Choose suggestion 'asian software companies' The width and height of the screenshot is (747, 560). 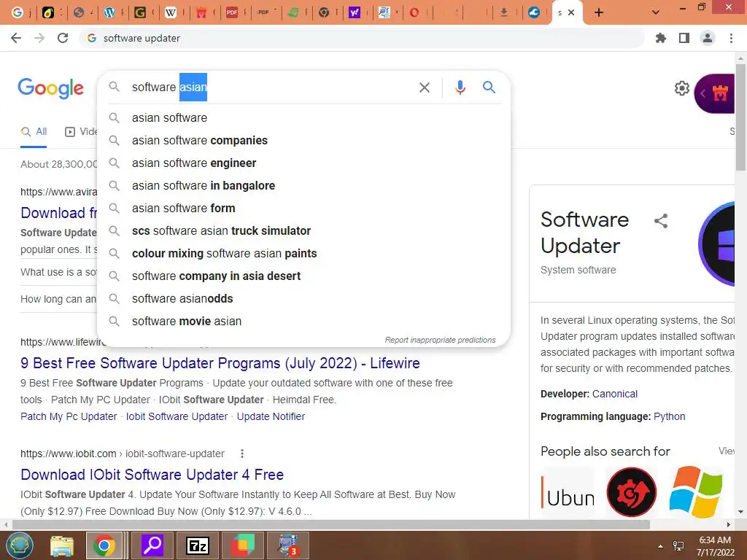tap(303, 141)
